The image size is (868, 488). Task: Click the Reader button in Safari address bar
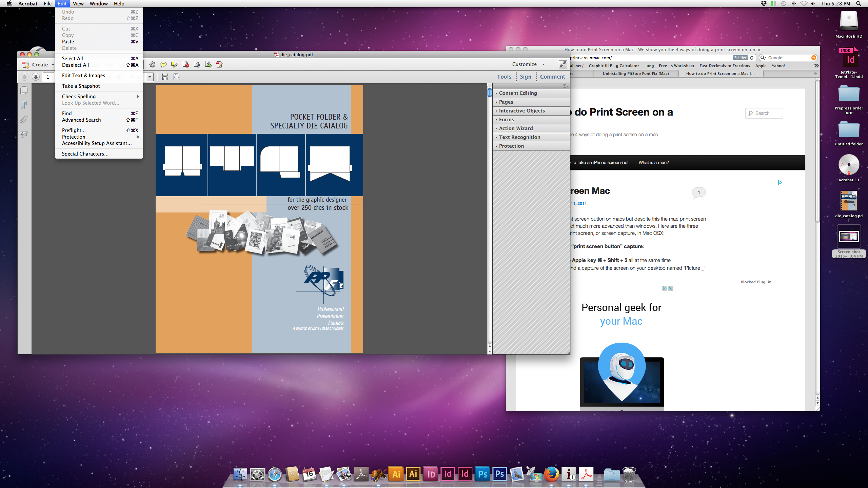tap(740, 58)
